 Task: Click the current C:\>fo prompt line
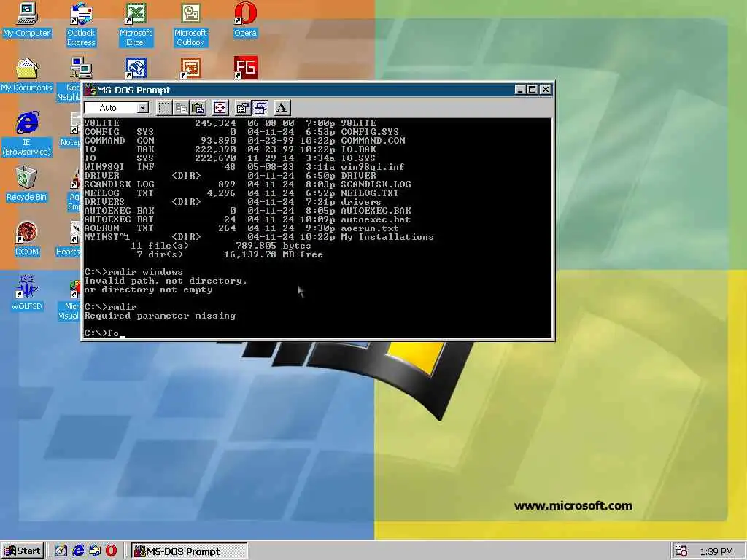104,332
